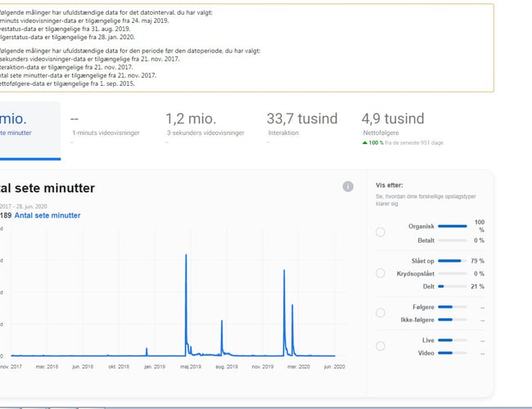
Task: Click the tallest chart peak near maj 2019
Action: 186,256
